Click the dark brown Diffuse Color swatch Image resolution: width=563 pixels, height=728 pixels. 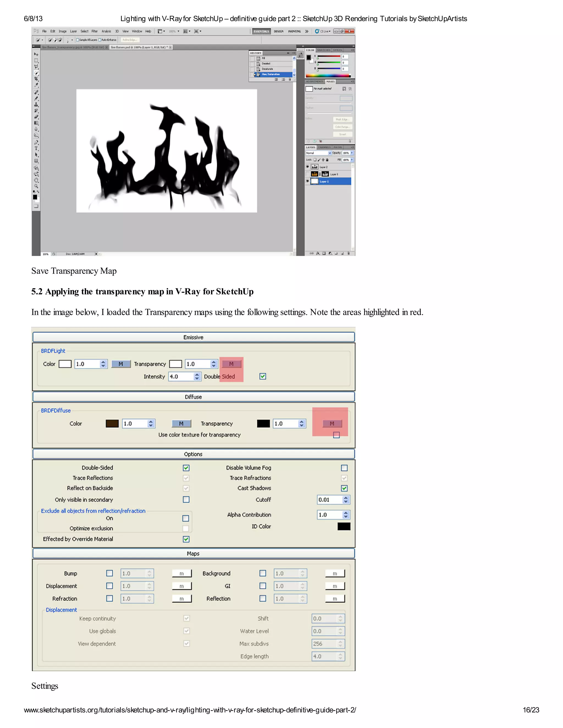pyautogui.click(x=112, y=423)
